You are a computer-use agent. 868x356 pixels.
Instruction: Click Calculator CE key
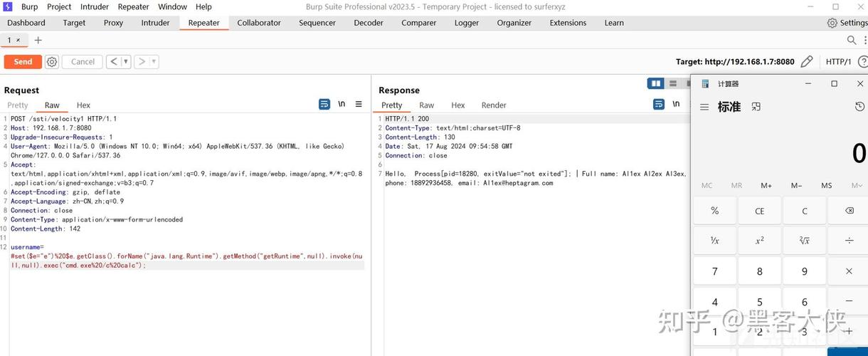[759, 211]
